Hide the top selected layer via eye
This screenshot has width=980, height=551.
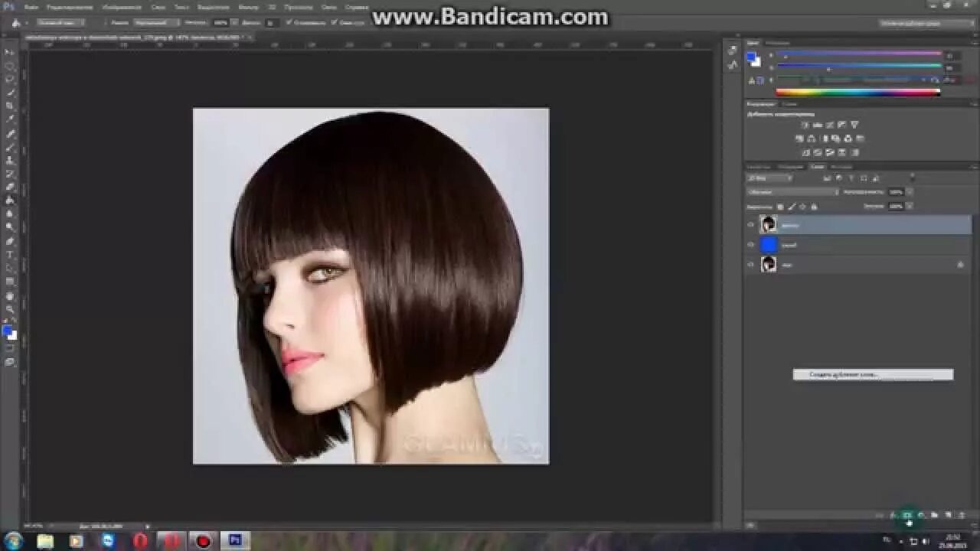751,225
